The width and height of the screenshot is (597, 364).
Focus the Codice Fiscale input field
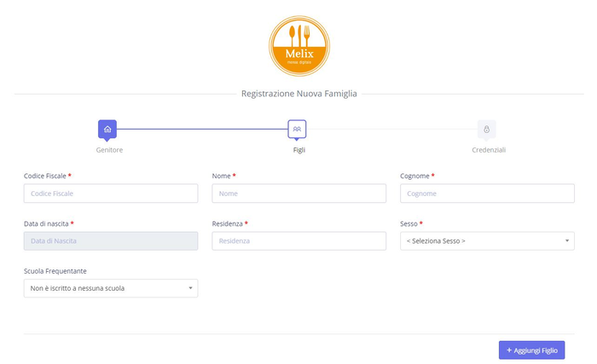point(111,194)
